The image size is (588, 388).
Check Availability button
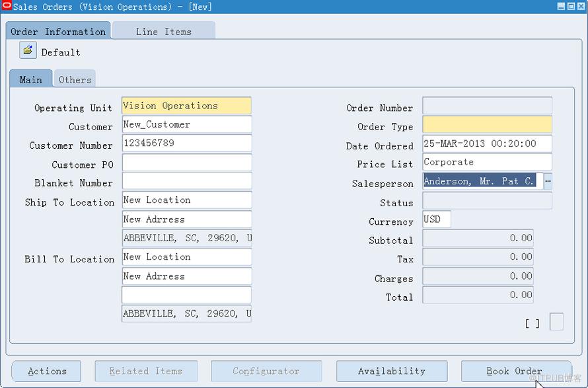[x=392, y=371]
